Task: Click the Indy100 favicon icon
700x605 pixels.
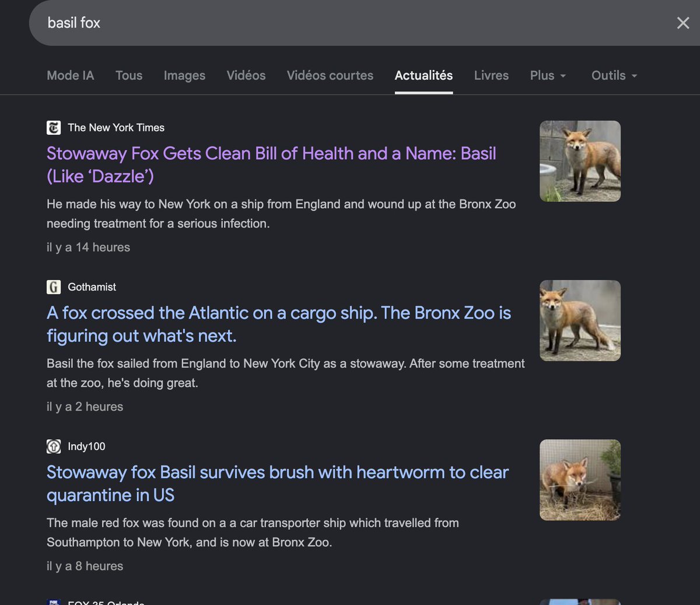Action: pos(54,446)
